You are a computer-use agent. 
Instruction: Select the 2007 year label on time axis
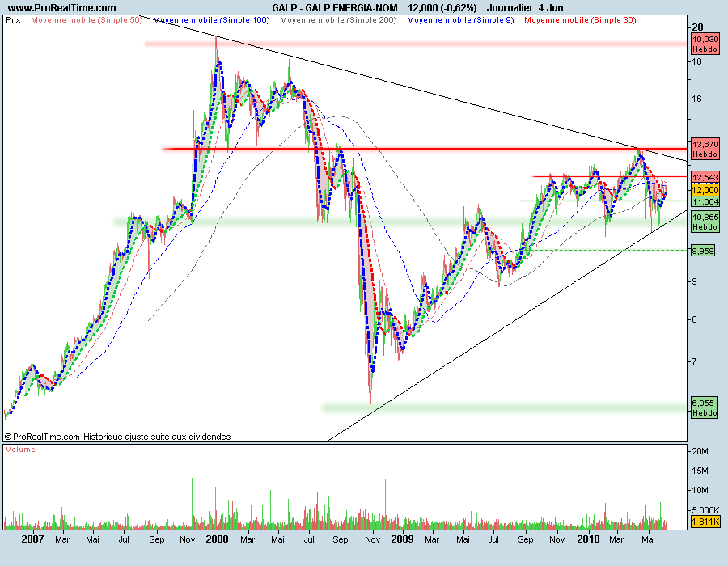tap(32, 539)
